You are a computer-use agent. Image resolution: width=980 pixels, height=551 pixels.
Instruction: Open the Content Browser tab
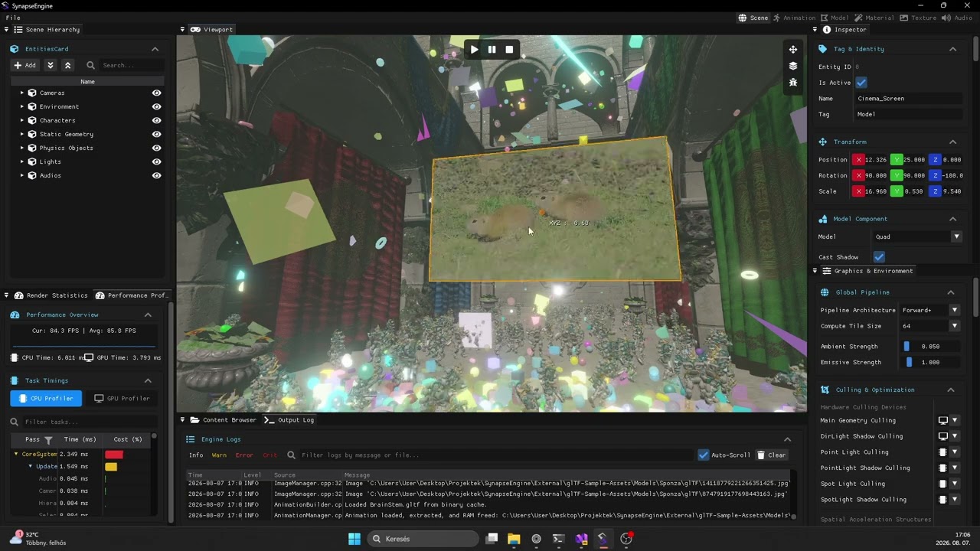pyautogui.click(x=224, y=420)
